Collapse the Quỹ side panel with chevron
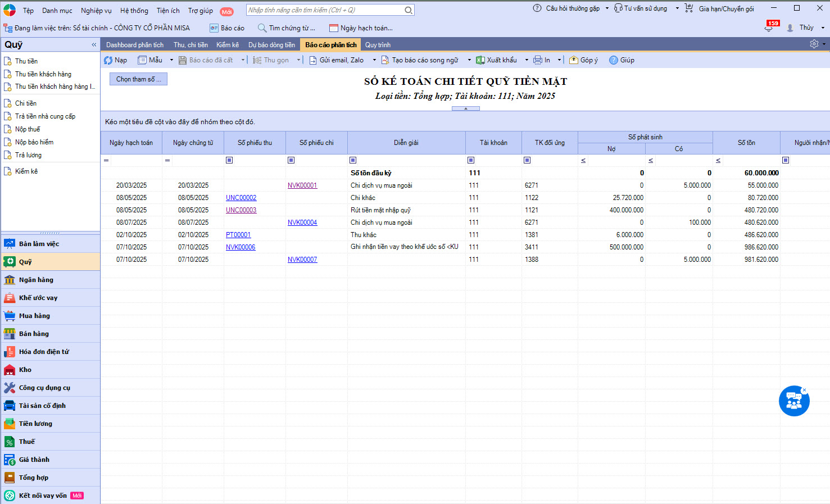830x504 pixels. tap(94, 44)
